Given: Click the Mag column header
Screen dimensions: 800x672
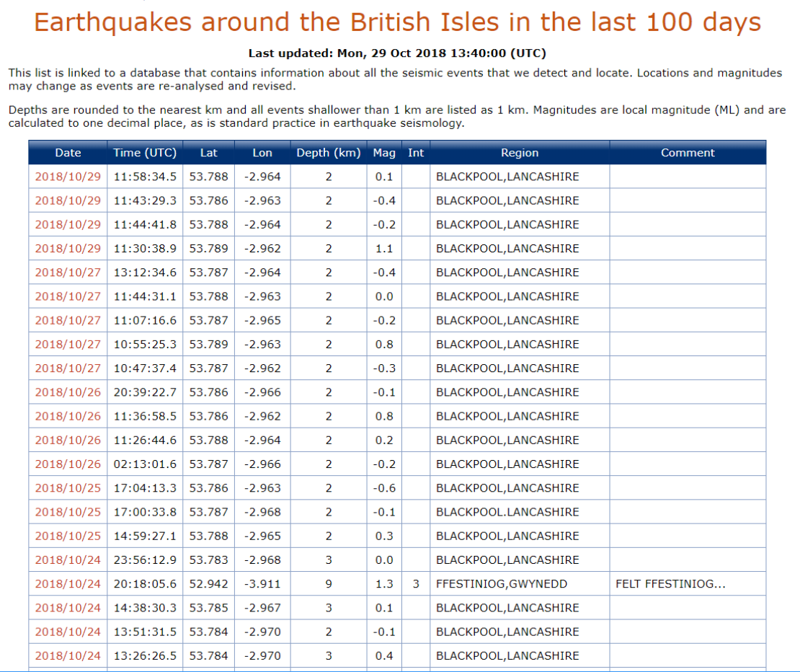Looking at the screenshot, I should pos(384,153).
